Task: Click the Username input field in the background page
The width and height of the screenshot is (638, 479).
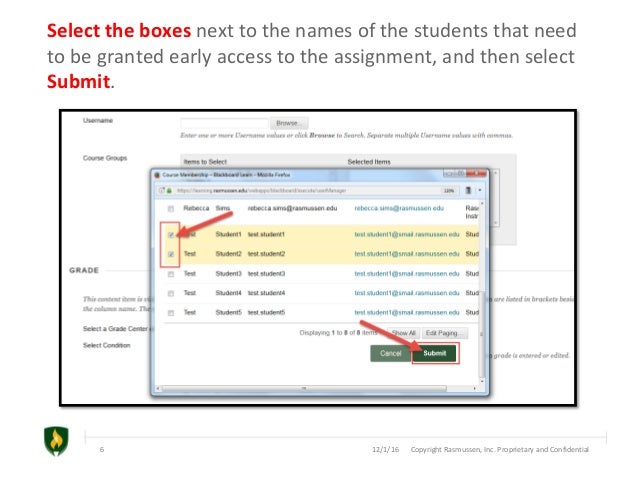Action: point(224,123)
